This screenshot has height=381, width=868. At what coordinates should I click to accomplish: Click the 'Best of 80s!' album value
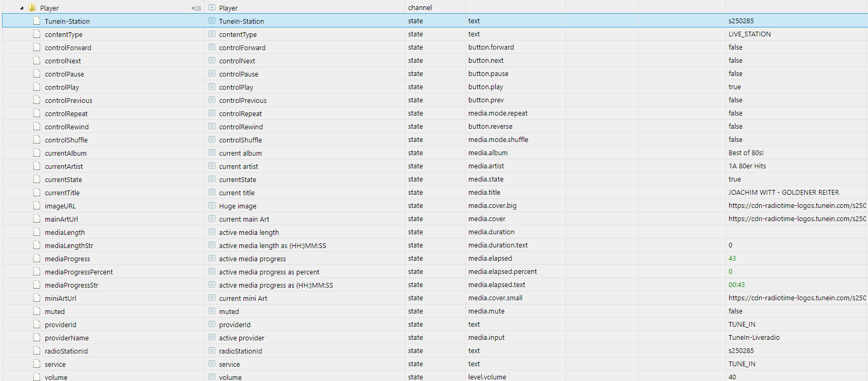point(746,153)
